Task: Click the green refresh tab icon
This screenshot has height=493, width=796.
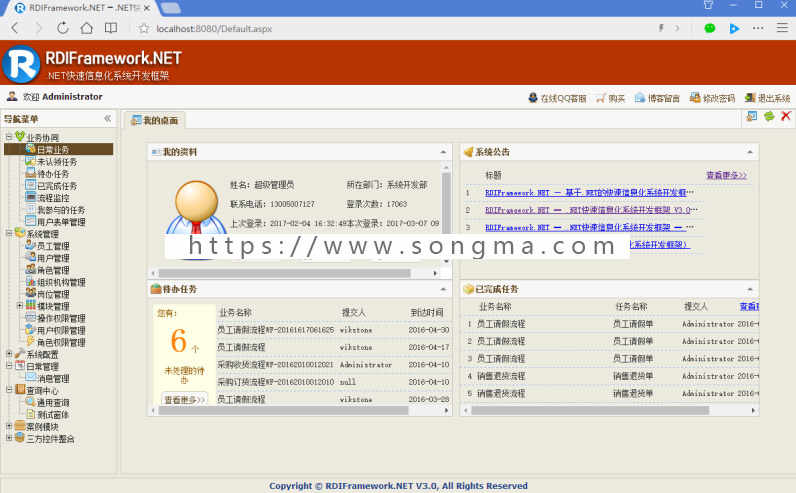Action: click(769, 116)
